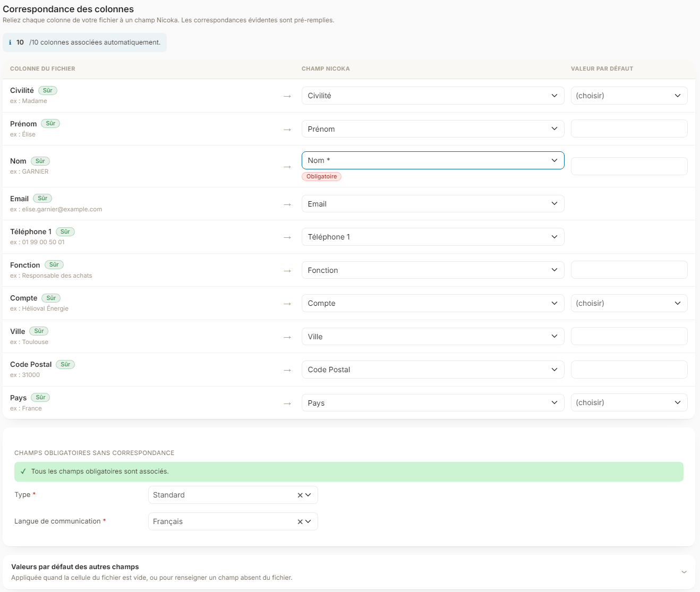Click the example "ex : Responsable des achats"
The width and height of the screenshot is (700, 592).
tap(51, 276)
